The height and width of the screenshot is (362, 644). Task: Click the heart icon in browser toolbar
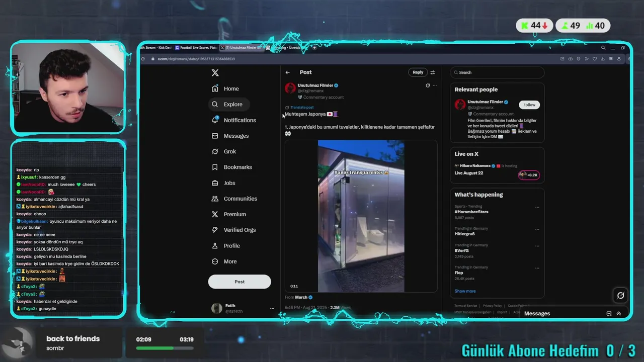pyautogui.click(x=594, y=59)
